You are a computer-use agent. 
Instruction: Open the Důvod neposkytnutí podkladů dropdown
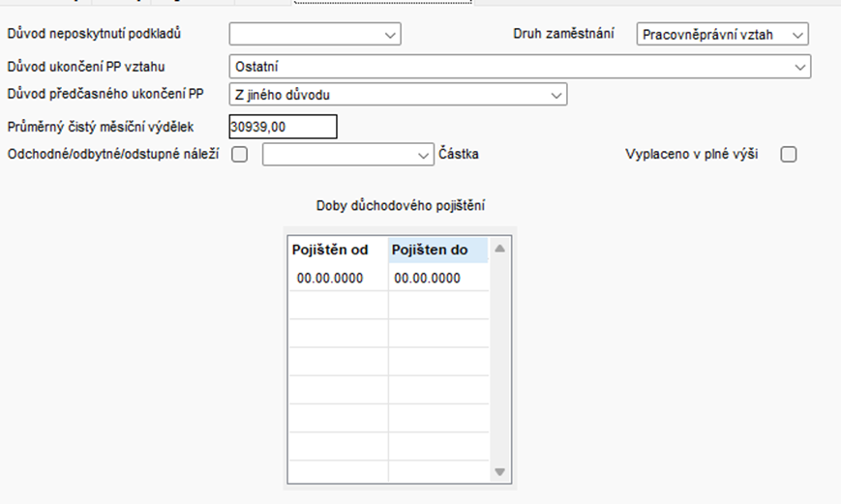pyautogui.click(x=315, y=34)
